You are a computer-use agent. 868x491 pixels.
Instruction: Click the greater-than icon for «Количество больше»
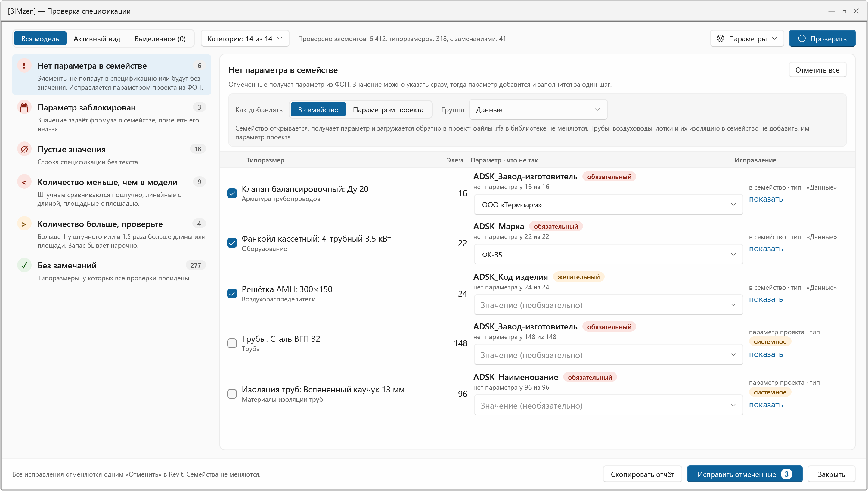[24, 224]
